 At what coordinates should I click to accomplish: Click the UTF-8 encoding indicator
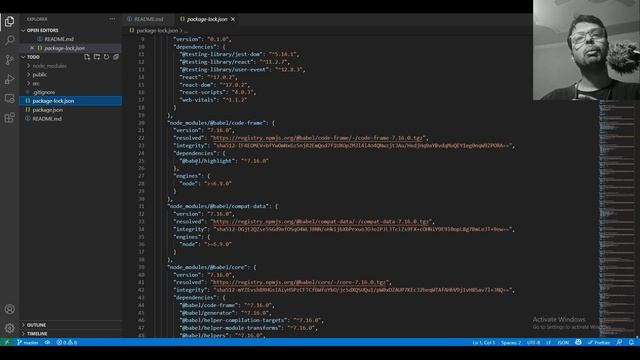(533, 342)
